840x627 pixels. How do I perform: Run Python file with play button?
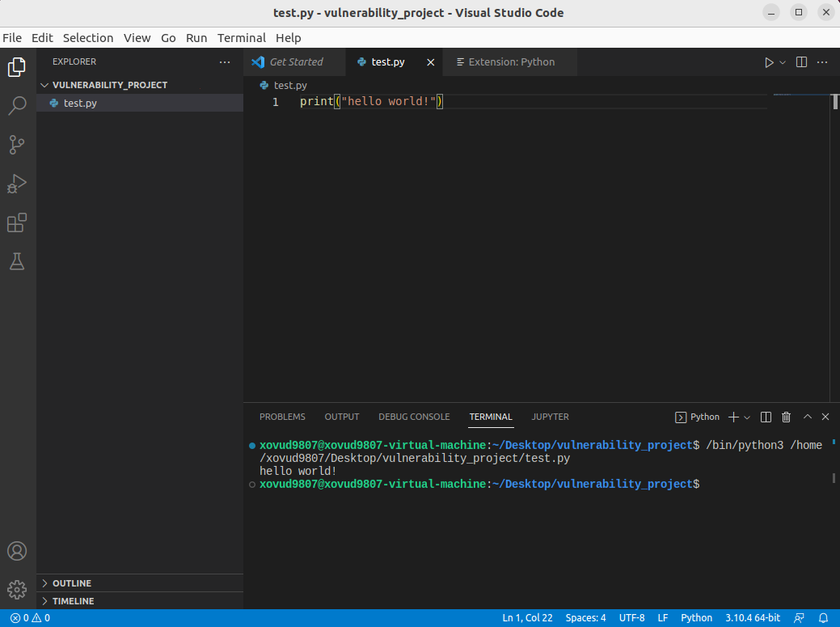click(x=769, y=62)
